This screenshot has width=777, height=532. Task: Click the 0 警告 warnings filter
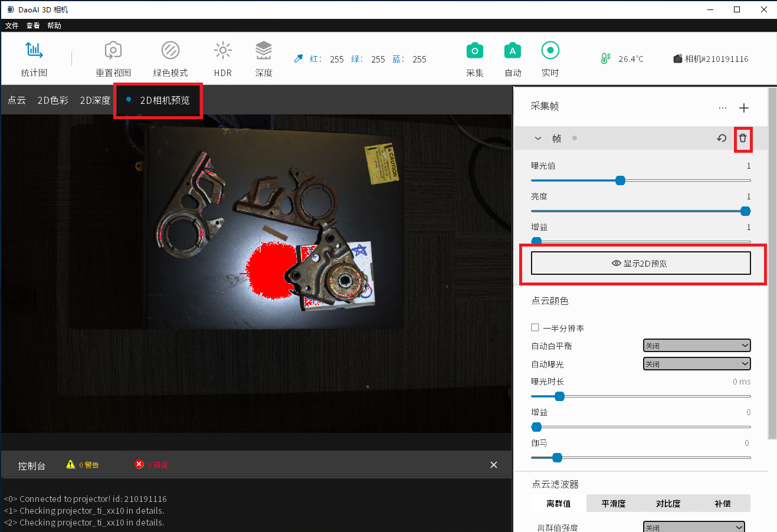pyautogui.click(x=89, y=465)
